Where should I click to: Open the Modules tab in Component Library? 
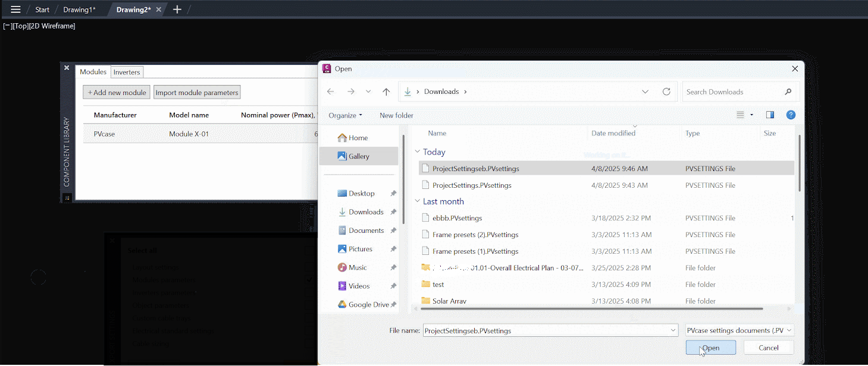pos(93,72)
